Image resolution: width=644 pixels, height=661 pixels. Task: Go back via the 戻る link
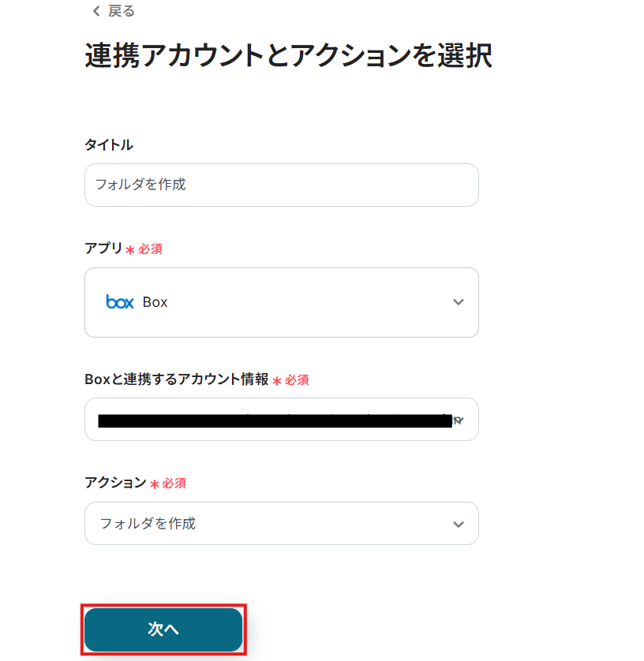click(121, 11)
